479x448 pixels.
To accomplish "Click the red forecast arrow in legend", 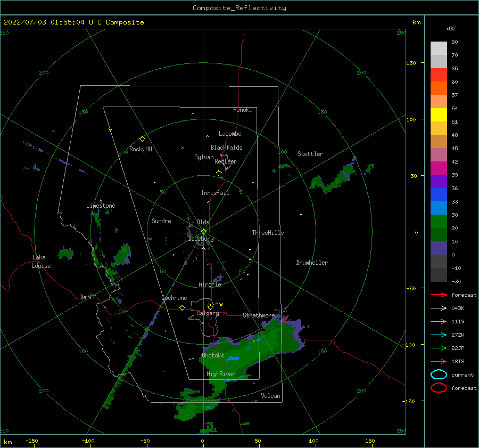I will point(439,295).
